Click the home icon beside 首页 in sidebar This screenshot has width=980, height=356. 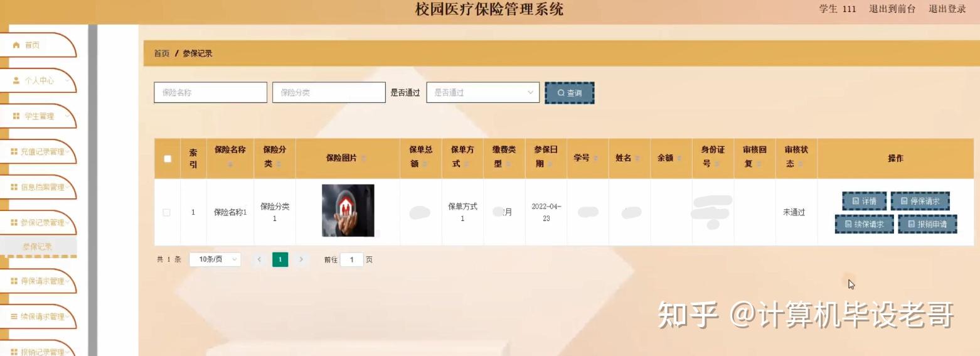tap(17, 45)
